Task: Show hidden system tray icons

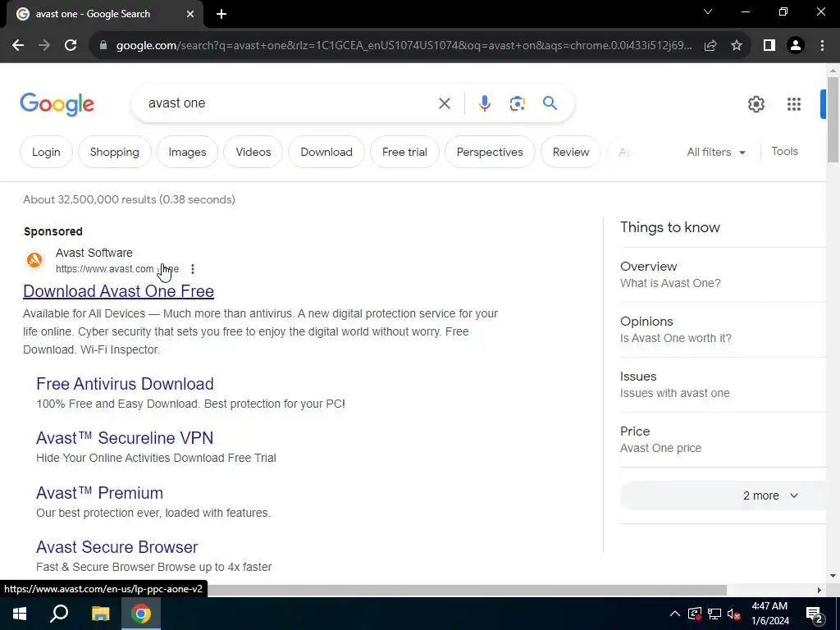Action: point(675,614)
